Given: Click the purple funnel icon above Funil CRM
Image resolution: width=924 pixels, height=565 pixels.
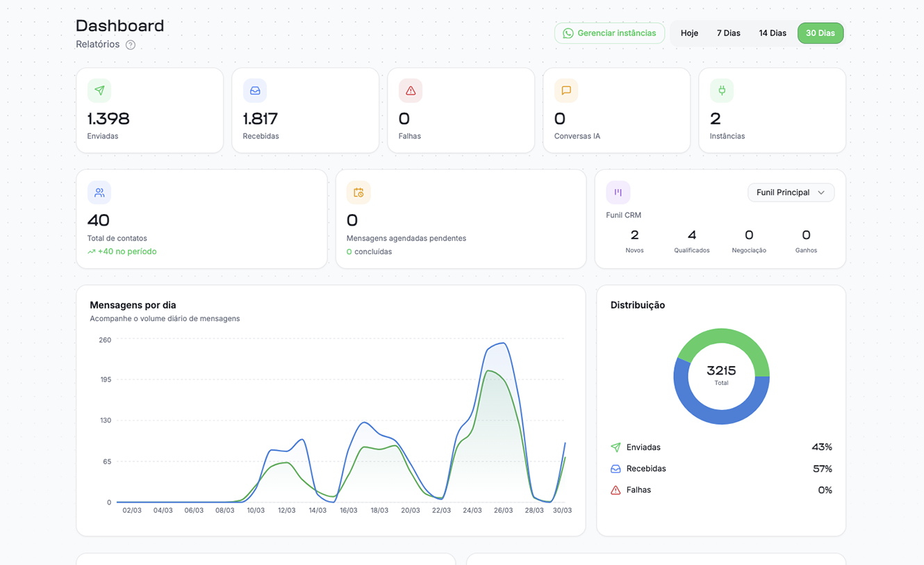Looking at the screenshot, I should coord(618,193).
